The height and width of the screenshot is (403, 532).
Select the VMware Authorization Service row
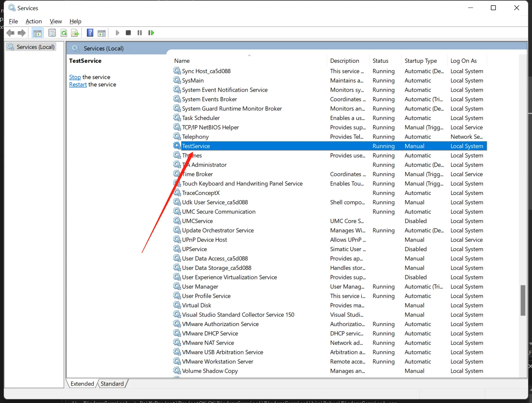(x=330, y=324)
